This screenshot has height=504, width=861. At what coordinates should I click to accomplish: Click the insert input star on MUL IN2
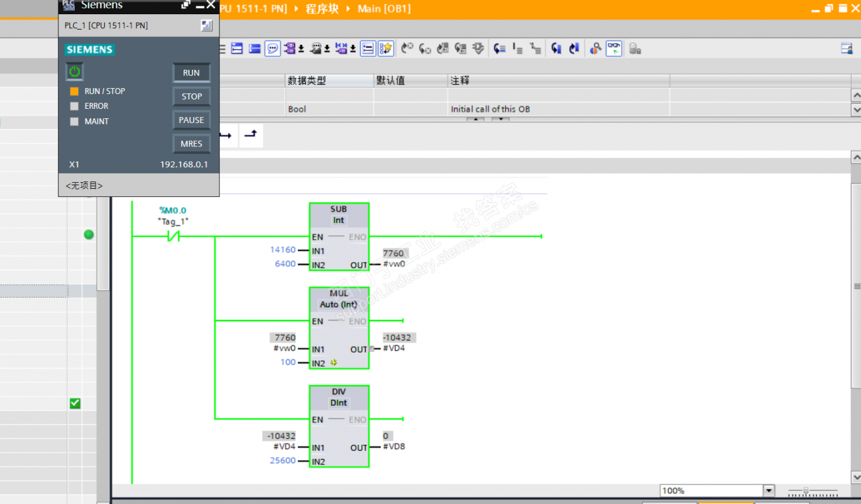point(333,363)
